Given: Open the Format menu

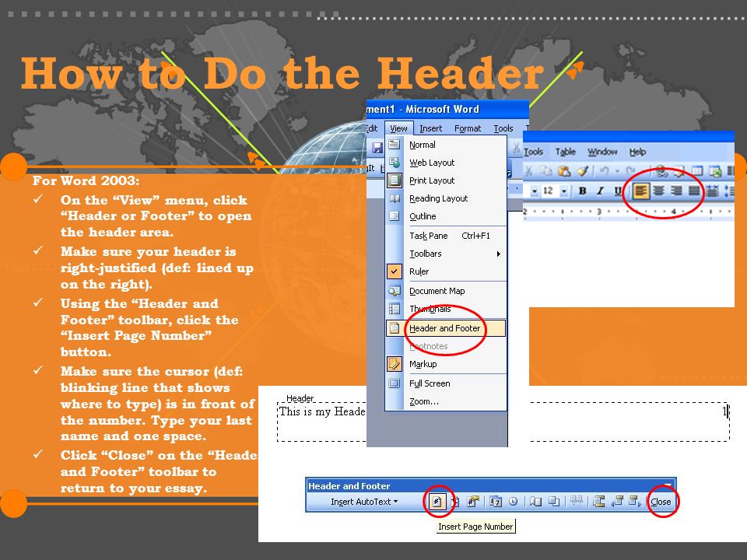Looking at the screenshot, I should click(468, 128).
